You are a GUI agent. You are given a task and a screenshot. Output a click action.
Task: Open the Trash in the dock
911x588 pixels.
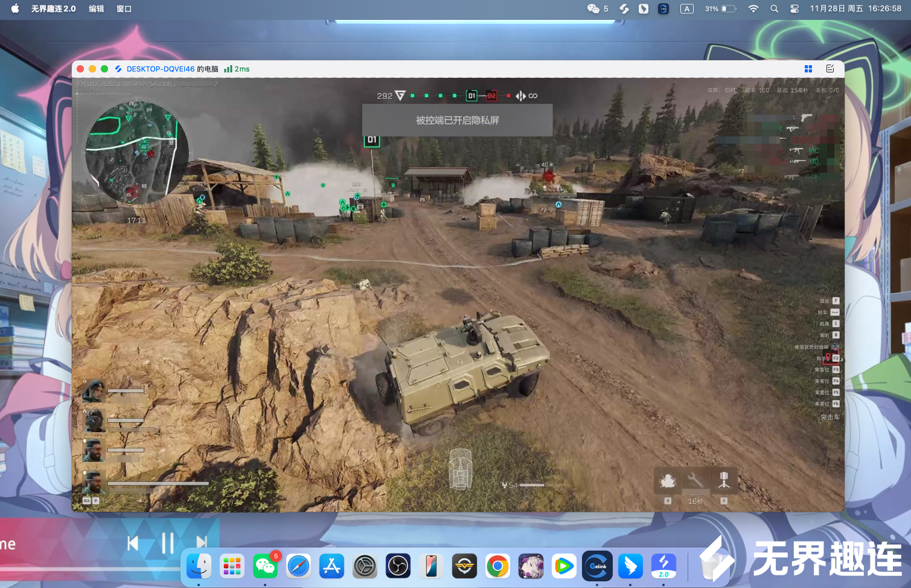pos(713,566)
